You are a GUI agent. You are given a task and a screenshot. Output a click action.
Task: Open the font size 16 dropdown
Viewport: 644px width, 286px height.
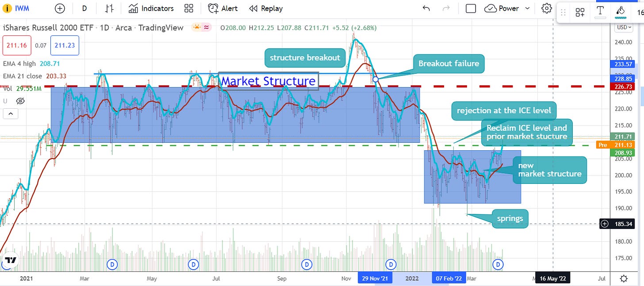(x=640, y=12)
